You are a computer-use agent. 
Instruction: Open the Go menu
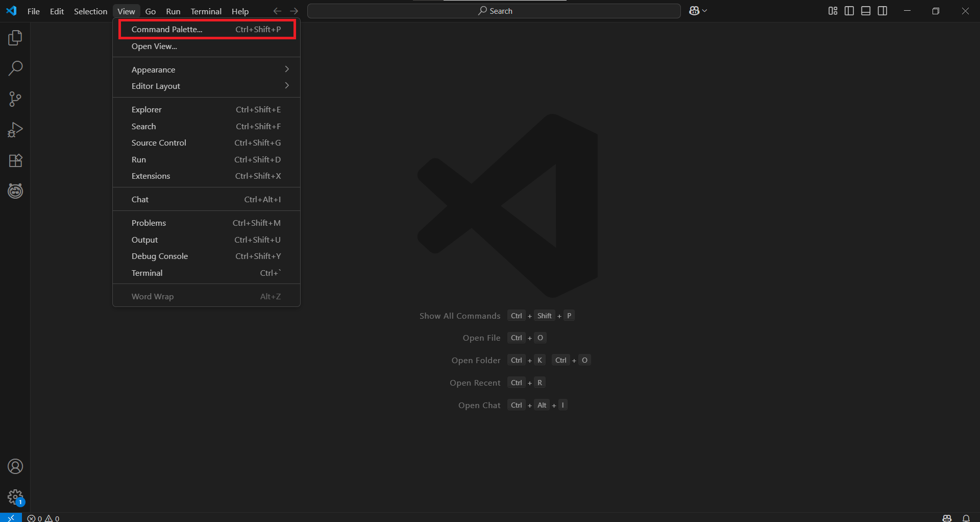coord(151,11)
